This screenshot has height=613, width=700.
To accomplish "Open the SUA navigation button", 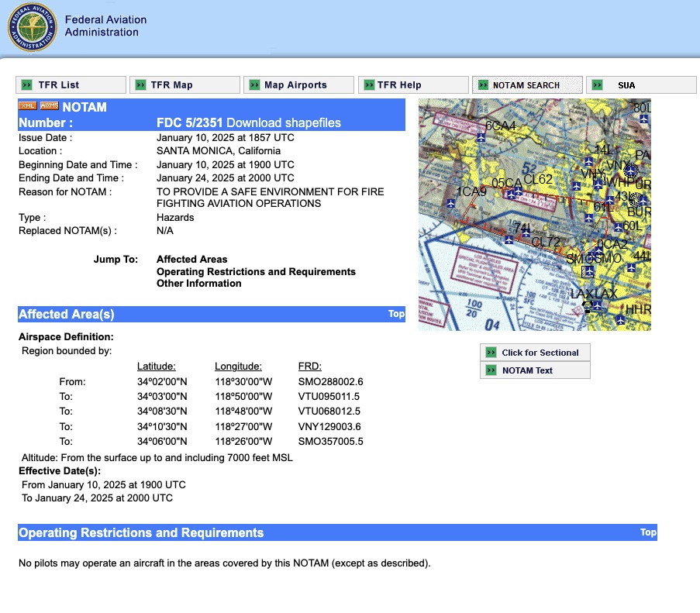I will point(640,85).
